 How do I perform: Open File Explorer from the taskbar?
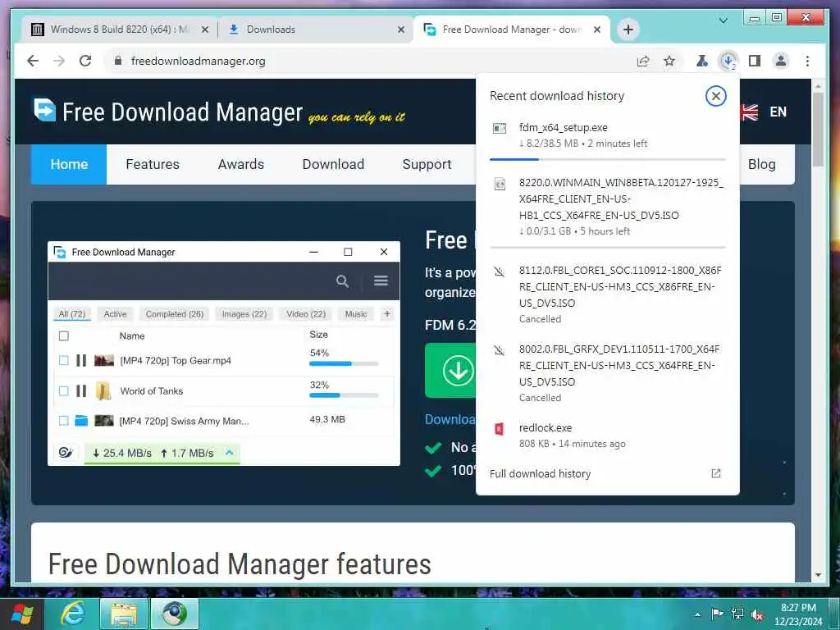point(124,614)
